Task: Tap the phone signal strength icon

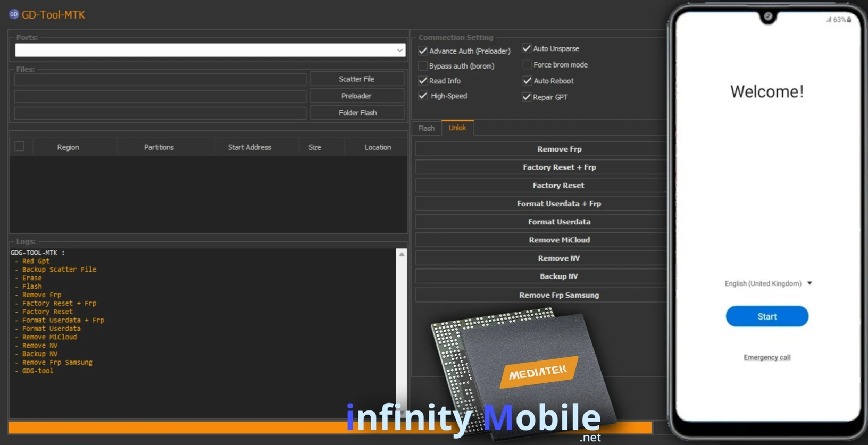Action: coord(829,20)
